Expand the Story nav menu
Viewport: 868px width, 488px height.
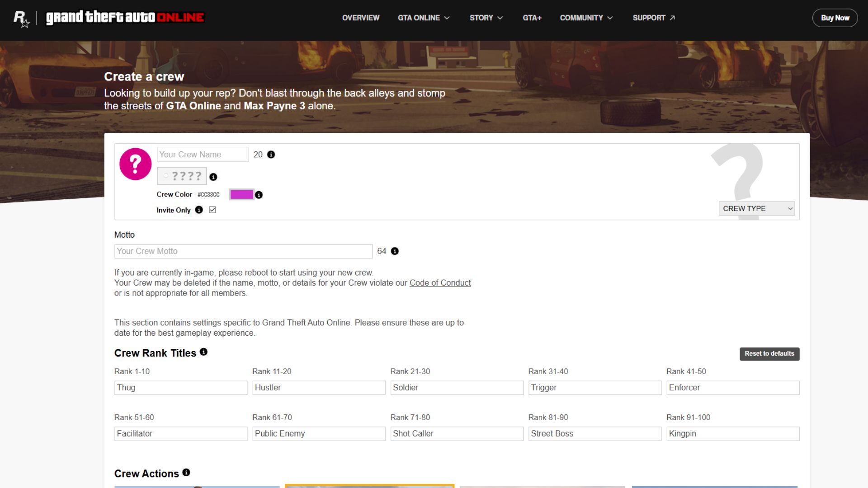point(486,18)
